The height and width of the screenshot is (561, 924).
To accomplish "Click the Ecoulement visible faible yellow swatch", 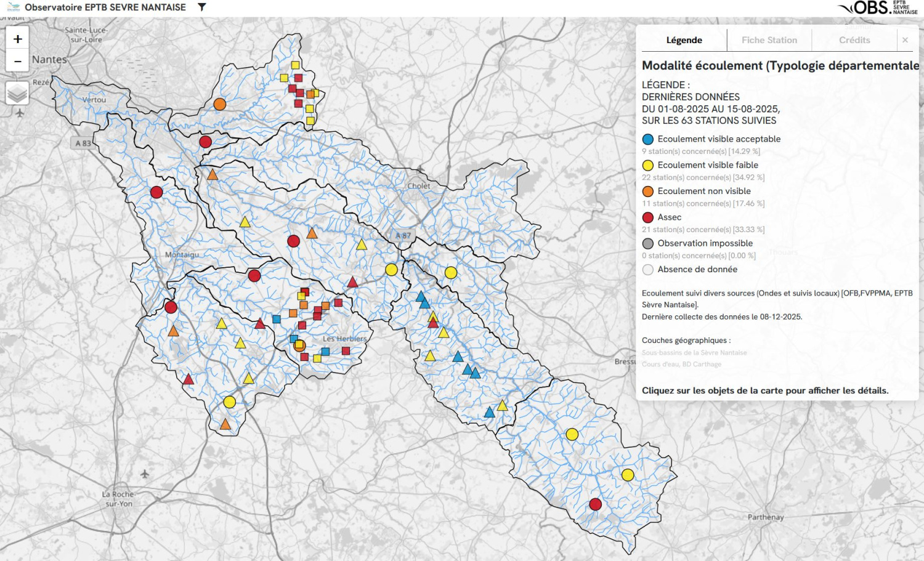I will click(x=648, y=166).
